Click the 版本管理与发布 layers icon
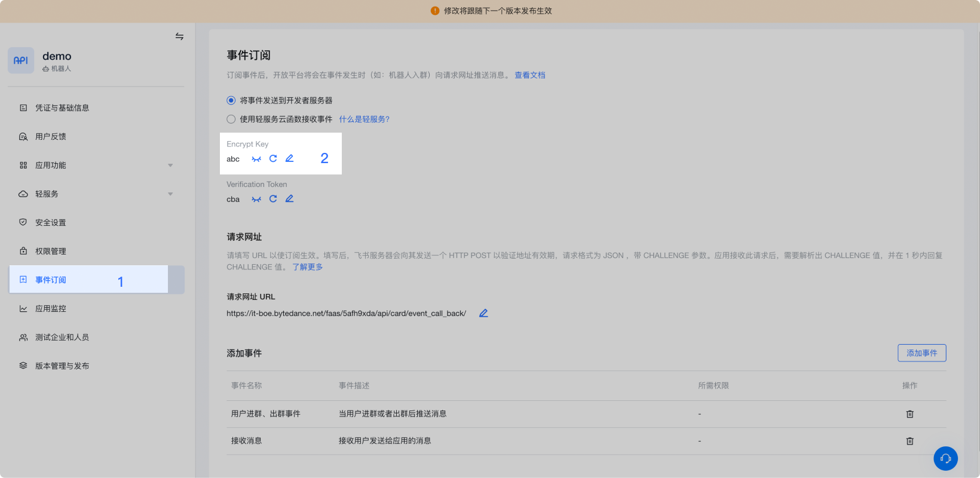The width and height of the screenshot is (980, 478). (x=23, y=366)
